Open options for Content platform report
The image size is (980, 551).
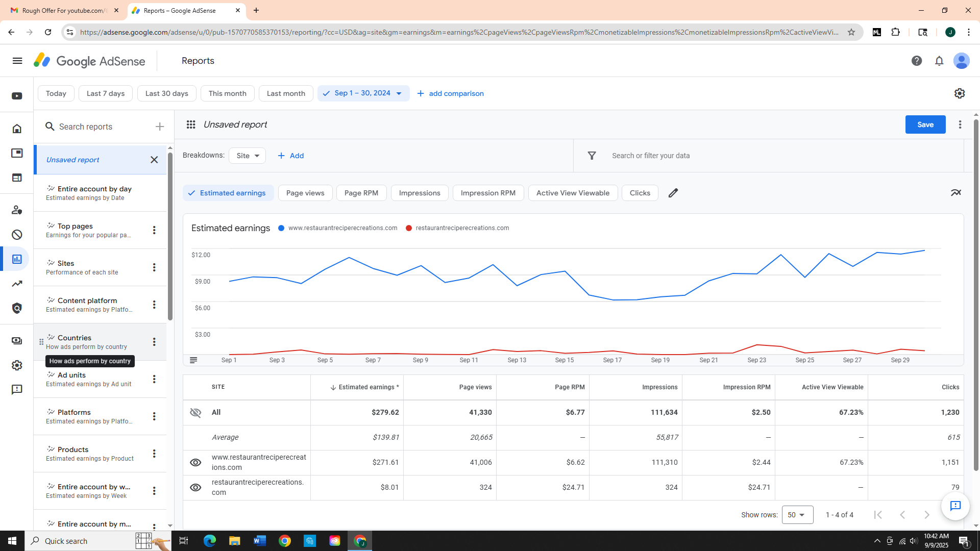click(154, 305)
